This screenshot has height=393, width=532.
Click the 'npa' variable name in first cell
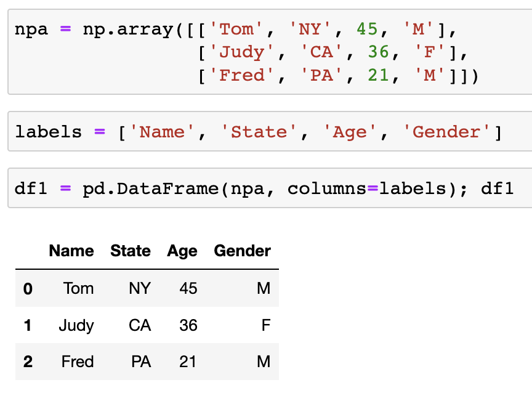[x=31, y=30]
